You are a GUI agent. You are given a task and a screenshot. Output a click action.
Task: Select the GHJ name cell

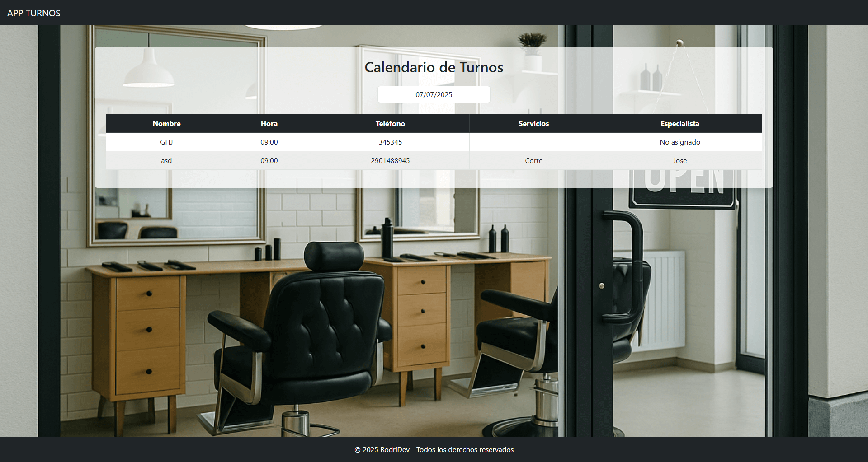[x=166, y=142]
